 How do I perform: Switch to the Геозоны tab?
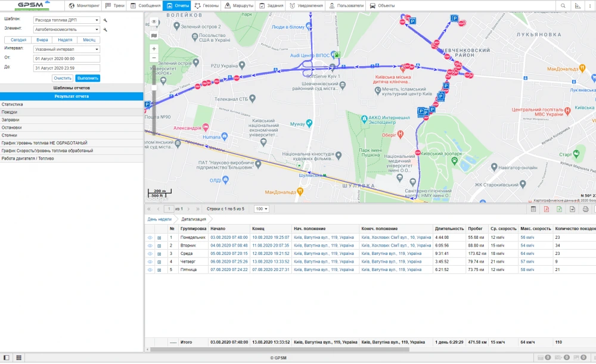(206, 5)
